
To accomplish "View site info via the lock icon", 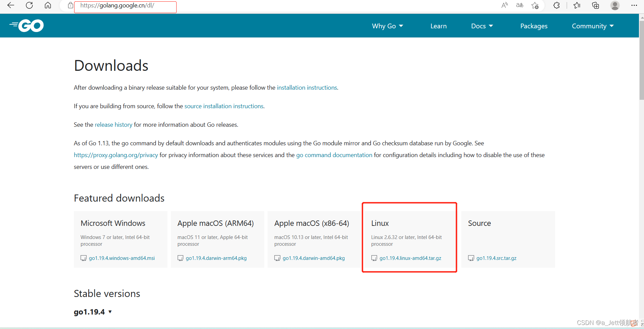I will (70, 5).
